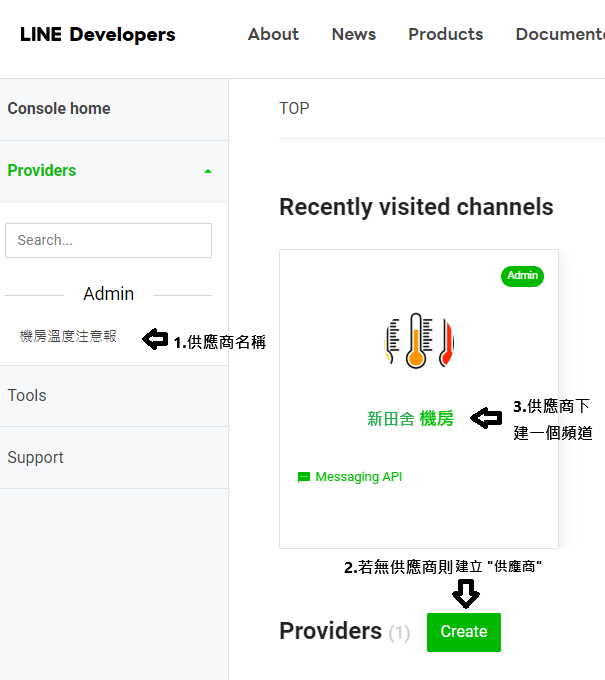Focus the provider Search field
This screenshot has height=680, width=605.
tap(108, 240)
